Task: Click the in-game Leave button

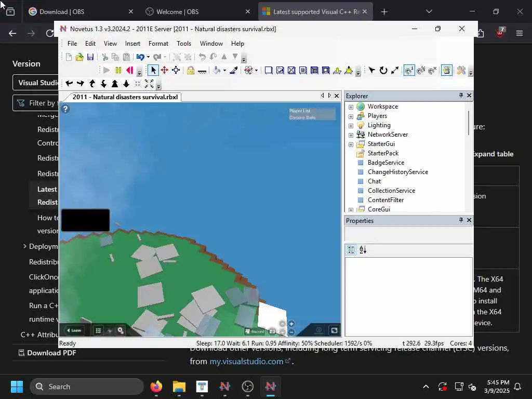Action: [74, 330]
